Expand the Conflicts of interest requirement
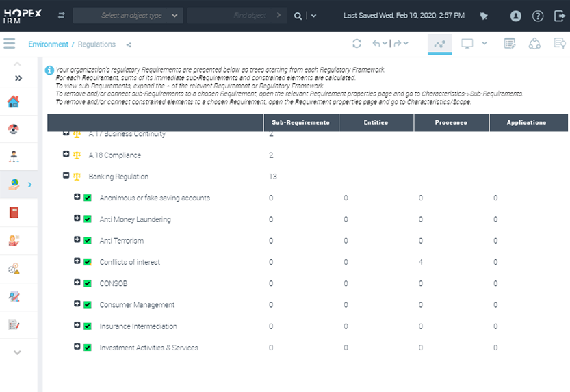Viewport: 570px width, 392px height. (77, 261)
